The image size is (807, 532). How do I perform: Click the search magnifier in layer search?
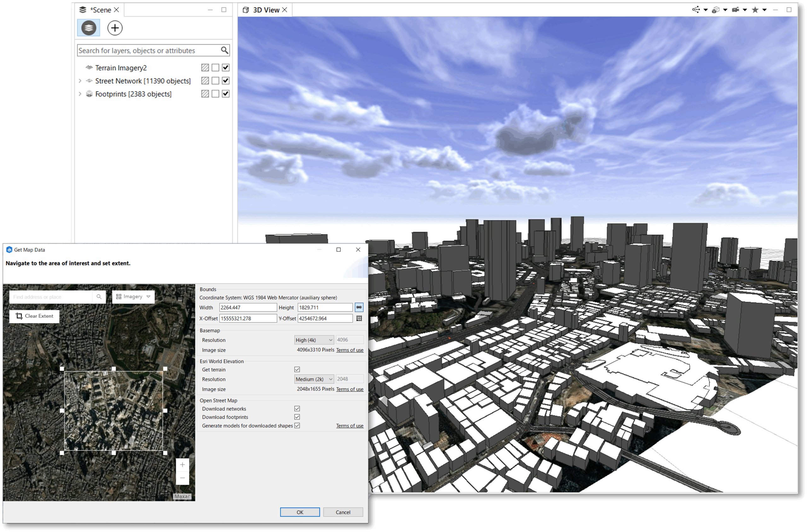(x=224, y=50)
